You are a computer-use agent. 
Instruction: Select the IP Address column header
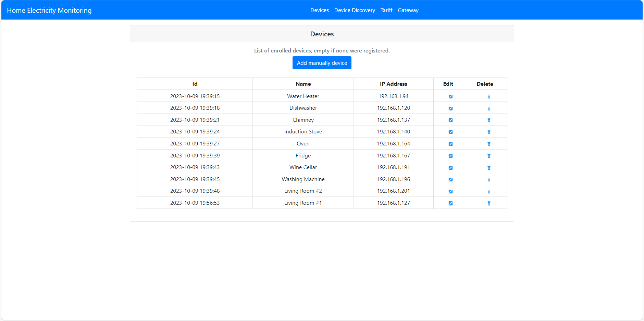point(393,84)
